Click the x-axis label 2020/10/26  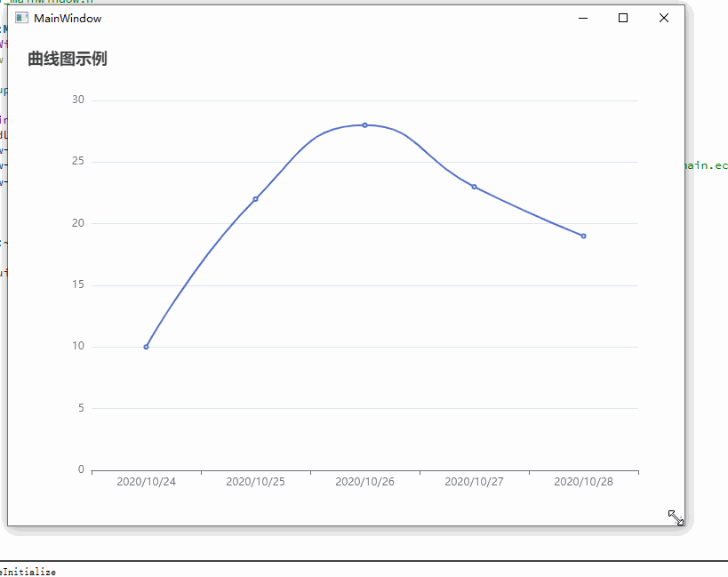click(364, 481)
